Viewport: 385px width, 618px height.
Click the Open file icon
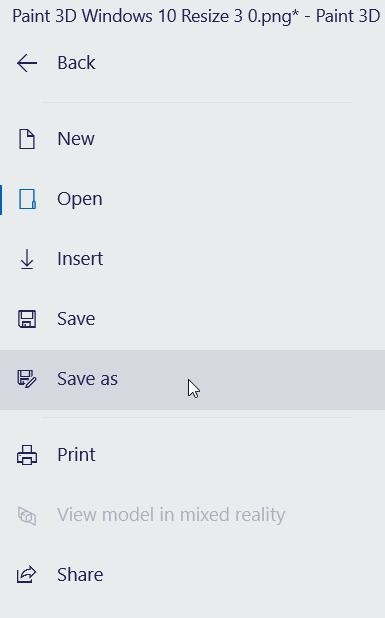pyautogui.click(x=27, y=199)
